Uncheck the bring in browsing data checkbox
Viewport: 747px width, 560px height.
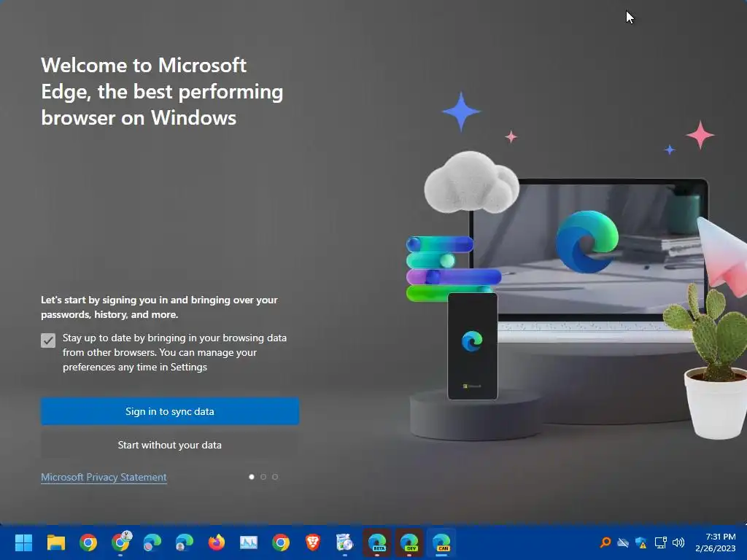pyautogui.click(x=48, y=340)
